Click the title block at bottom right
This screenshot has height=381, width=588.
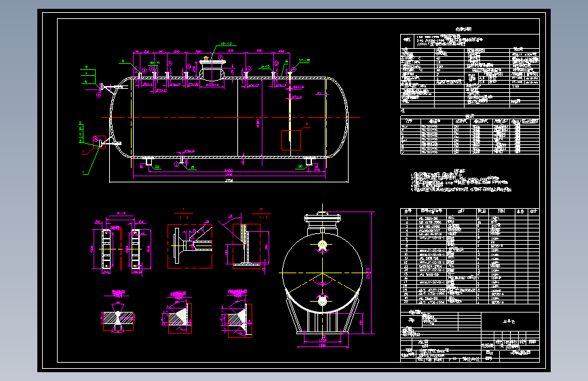point(470,337)
